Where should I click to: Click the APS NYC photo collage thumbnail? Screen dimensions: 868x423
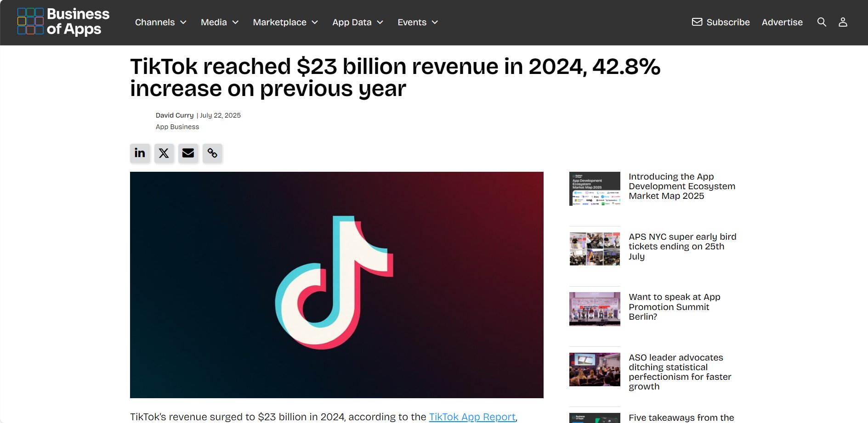tap(595, 249)
